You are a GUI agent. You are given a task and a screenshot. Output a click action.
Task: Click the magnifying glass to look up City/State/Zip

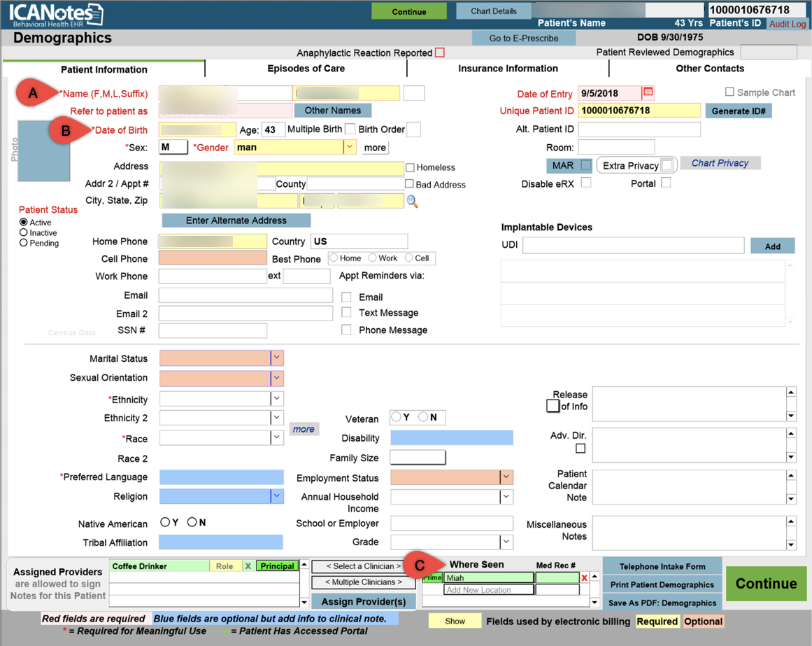click(x=412, y=202)
